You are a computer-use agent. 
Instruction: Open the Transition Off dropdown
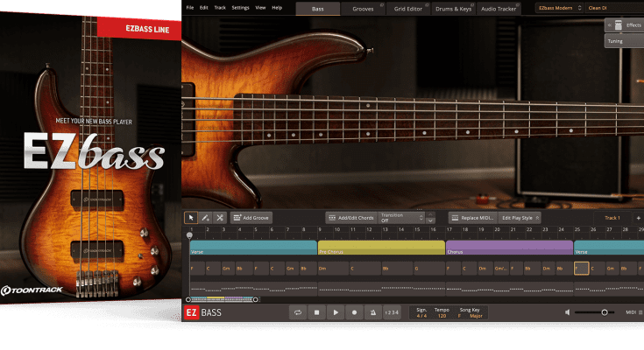(402, 217)
